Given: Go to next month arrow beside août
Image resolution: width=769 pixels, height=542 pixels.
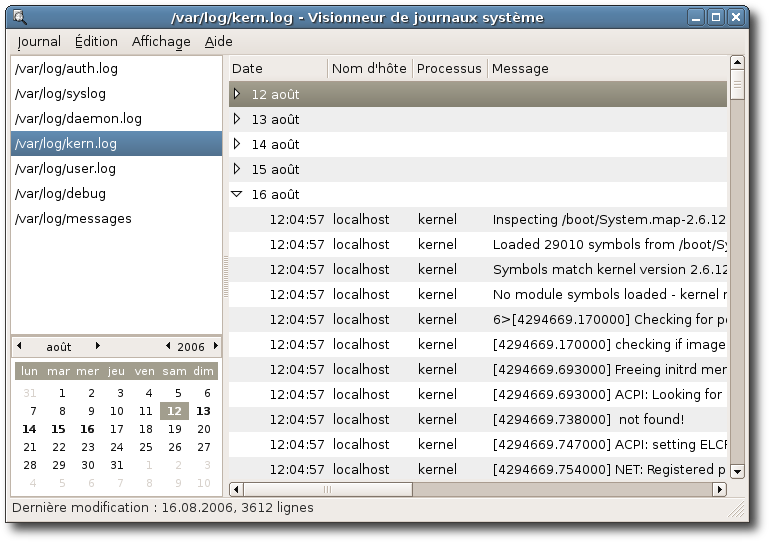Looking at the screenshot, I should pyautogui.click(x=97, y=346).
